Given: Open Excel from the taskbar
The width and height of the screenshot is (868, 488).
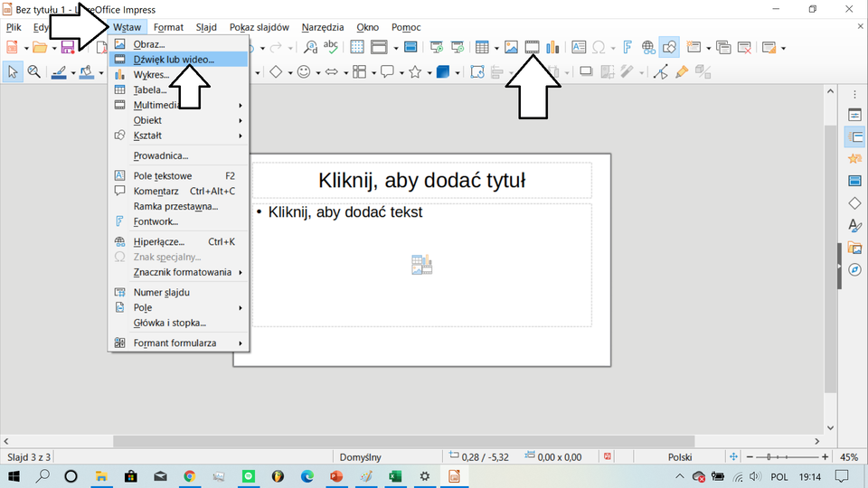Looking at the screenshot, I should 395,476.
